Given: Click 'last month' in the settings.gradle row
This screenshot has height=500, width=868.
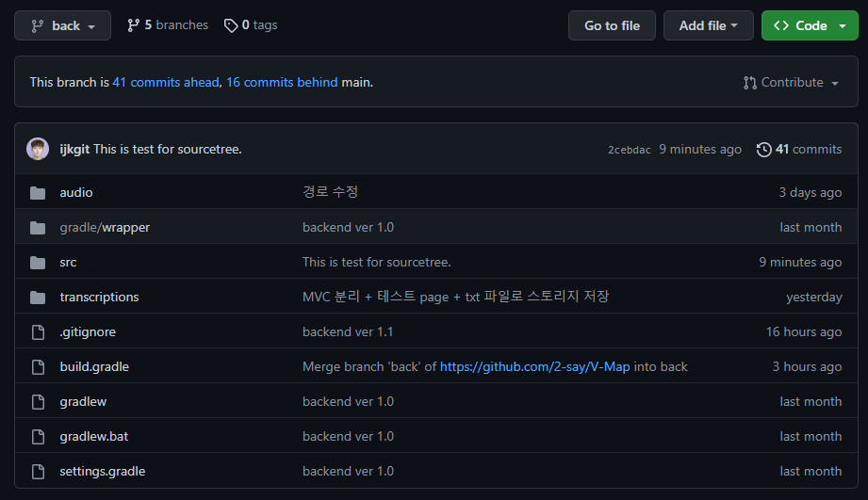Looking at the screenshot, I should pos(811,471).
